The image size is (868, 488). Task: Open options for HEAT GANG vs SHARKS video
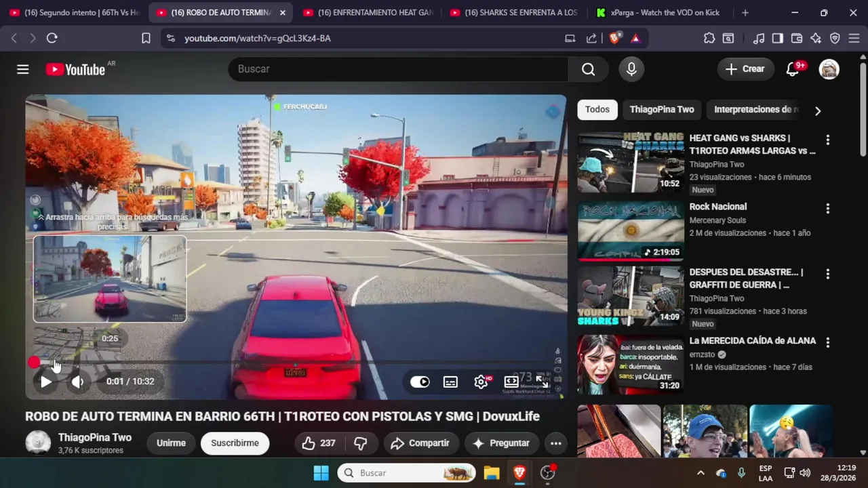[827, 140]
